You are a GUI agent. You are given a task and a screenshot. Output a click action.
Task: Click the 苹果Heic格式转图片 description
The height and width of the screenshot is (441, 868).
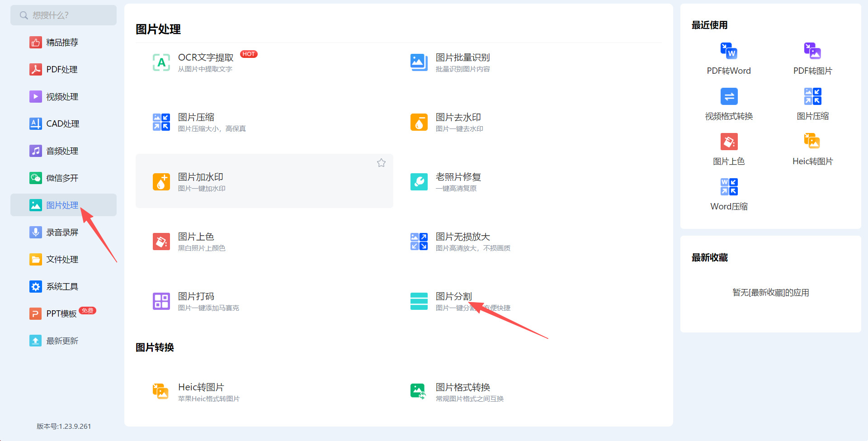[x=209, y=398]
